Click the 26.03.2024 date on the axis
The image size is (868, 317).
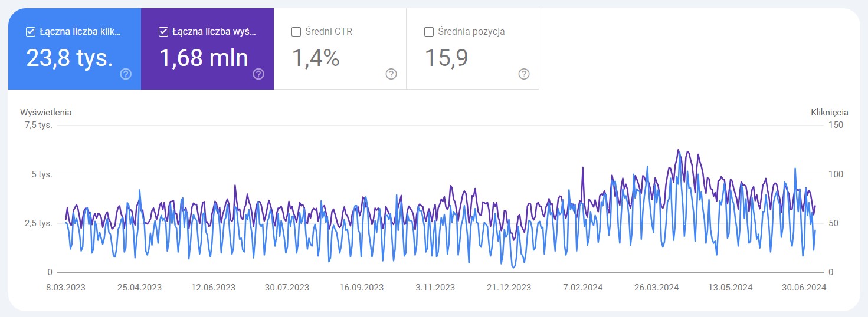657,288
